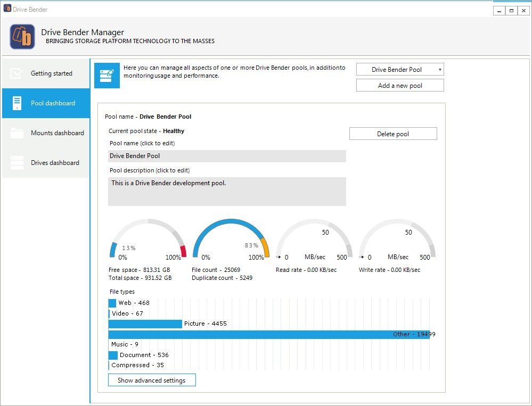Click Add a new pool button
Screen dimensions: 532x406
[400, 85]
